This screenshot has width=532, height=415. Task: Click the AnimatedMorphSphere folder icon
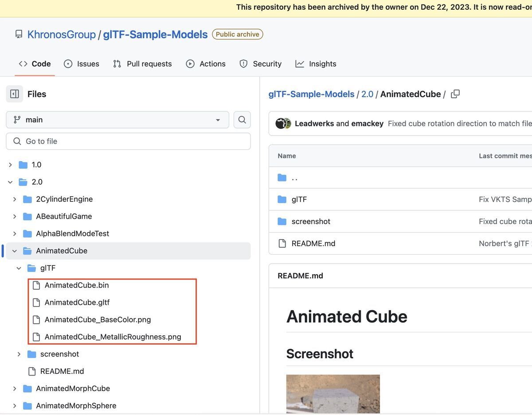pyautogui.click(x=27, y=406)
